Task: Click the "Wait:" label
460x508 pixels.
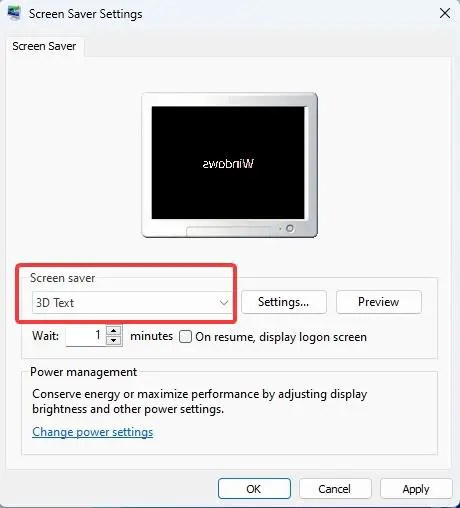Action: click(46, 336)
